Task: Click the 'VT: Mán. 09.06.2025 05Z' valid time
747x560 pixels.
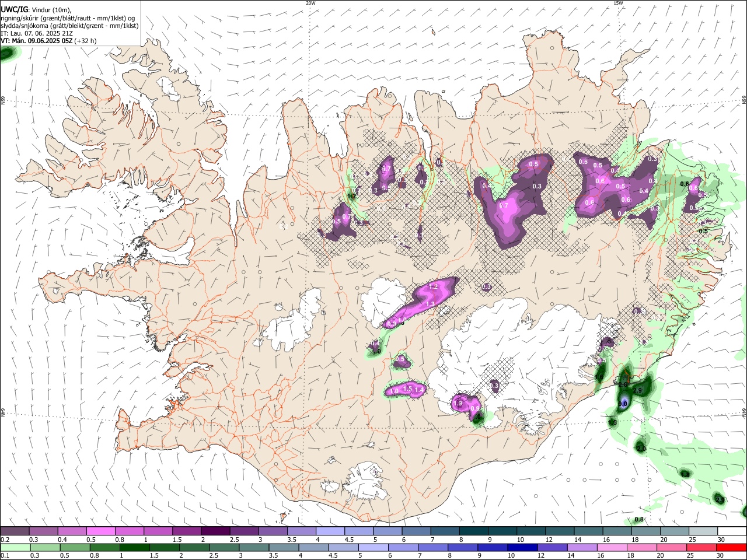Action: [x=37, y=41]
